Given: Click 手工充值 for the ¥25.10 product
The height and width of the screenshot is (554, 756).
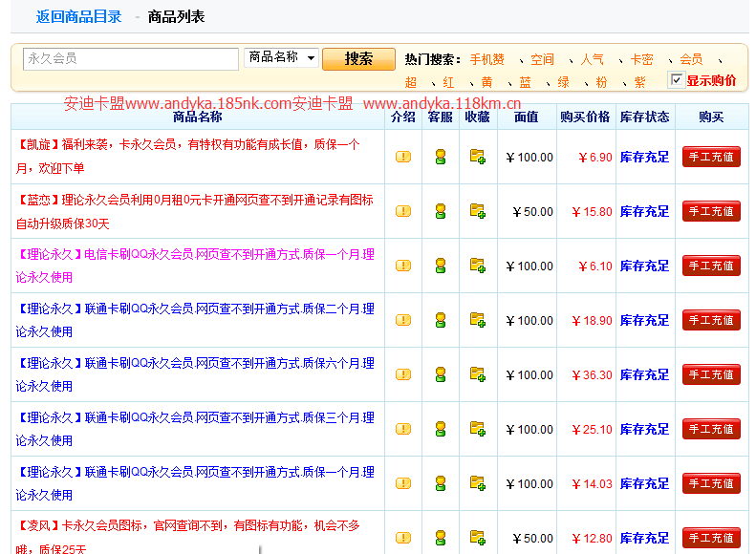Looking at the screenshot, I should pos(711,429).
